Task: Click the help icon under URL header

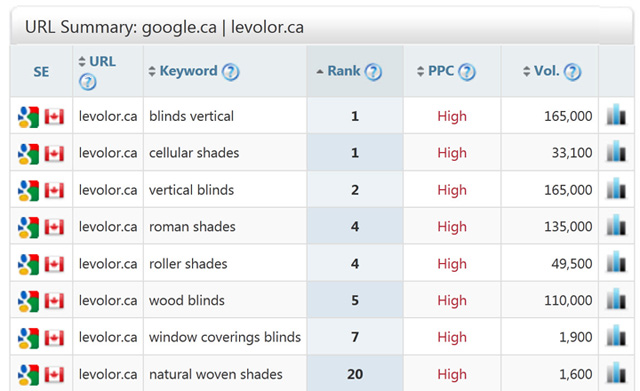Action: coord(88,82)
